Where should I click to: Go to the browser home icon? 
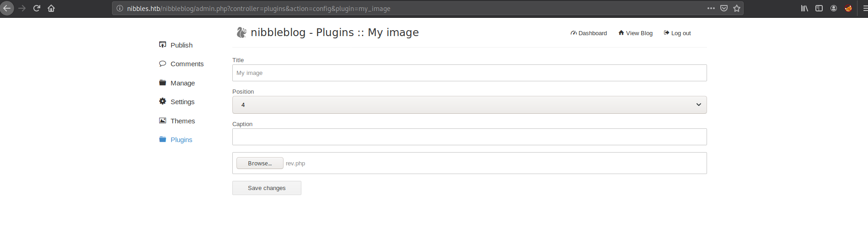[x=51, y=8]
